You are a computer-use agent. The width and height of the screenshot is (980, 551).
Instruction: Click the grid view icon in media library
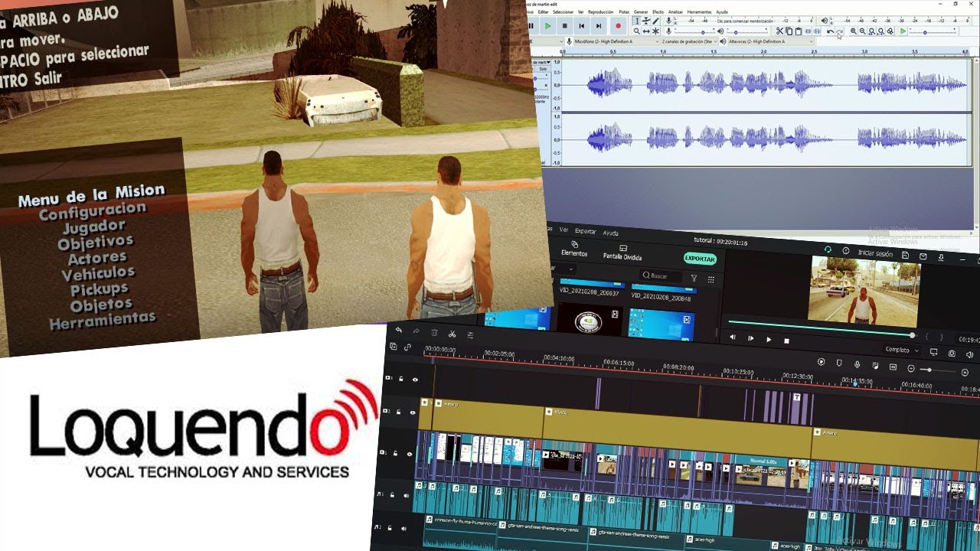pos(710,280)
